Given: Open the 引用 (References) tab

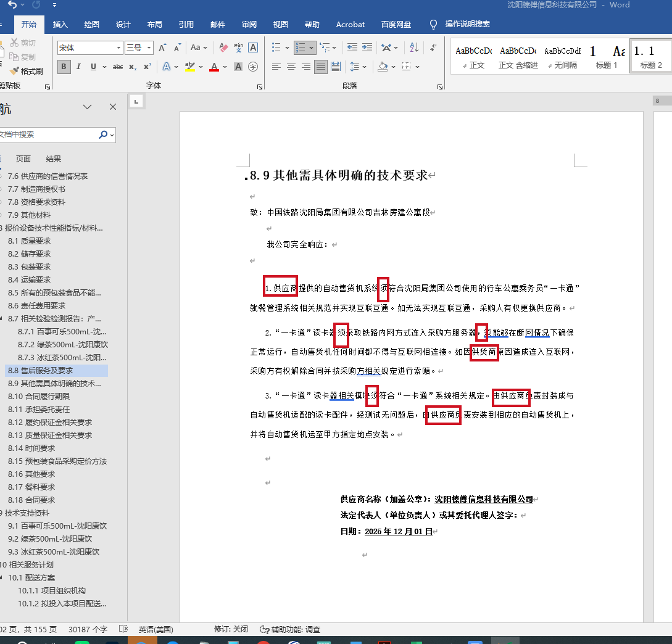Looking at the screenshot, I should [186, 25].
